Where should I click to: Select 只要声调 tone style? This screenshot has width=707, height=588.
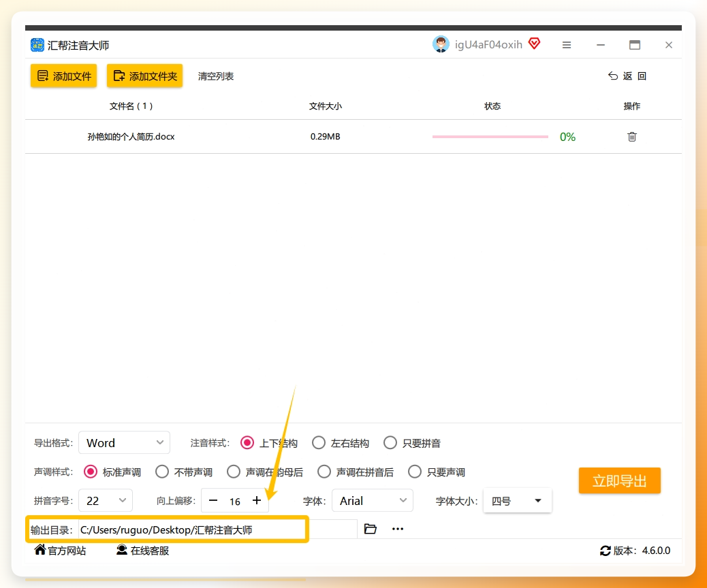(437, 472)
